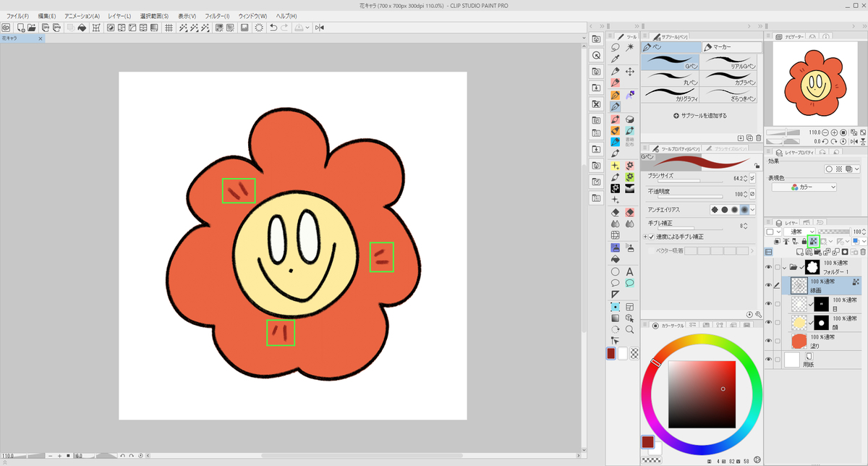Select the Move layer tool
868x466 pixels.
(630, 71)
